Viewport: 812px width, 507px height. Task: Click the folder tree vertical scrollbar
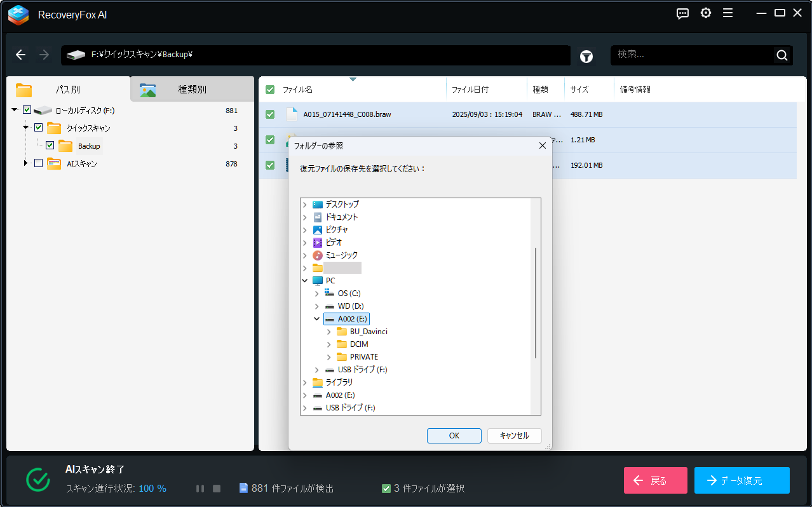pyautogui.click(x=536, y=303)
